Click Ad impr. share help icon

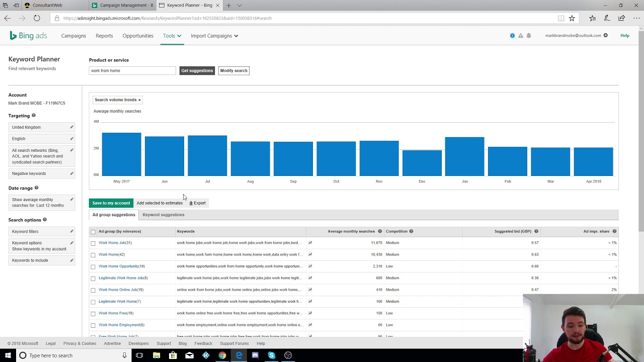click(x=614, y=231)
